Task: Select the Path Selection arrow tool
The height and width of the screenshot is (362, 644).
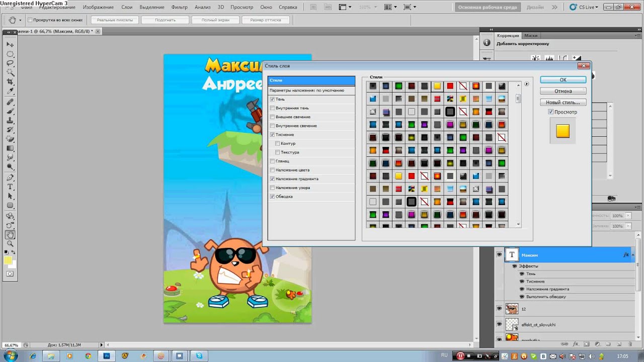Action: [x=10, y=196]
